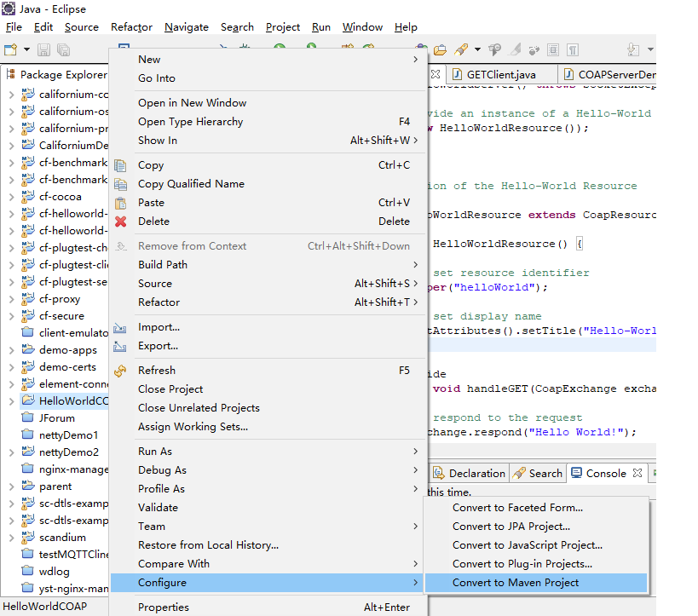This screenshot has height=616, width=698.
Task: Open the Search view tab
Action: point(538,473)
